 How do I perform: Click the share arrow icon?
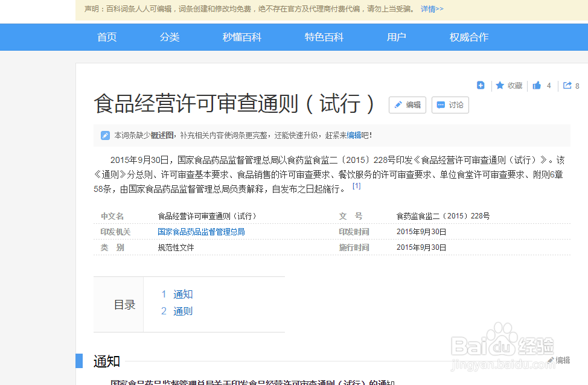tap(567, 86)
